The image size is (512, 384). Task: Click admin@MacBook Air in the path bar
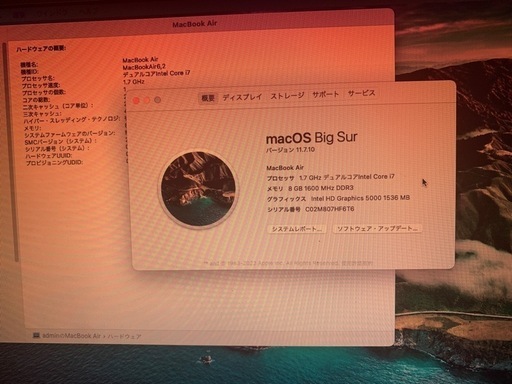coord(71,336)
